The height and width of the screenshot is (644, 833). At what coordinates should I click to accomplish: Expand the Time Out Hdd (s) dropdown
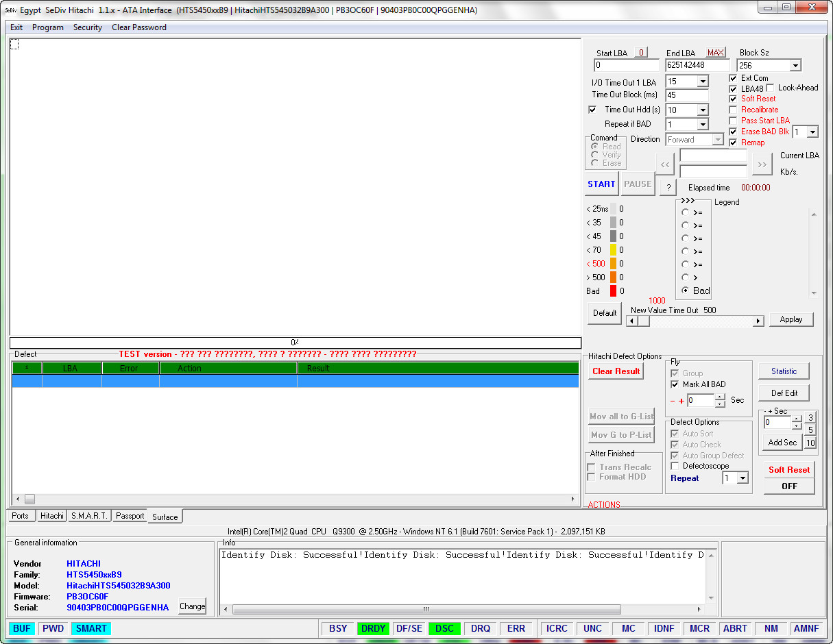(x=703, y=110)
